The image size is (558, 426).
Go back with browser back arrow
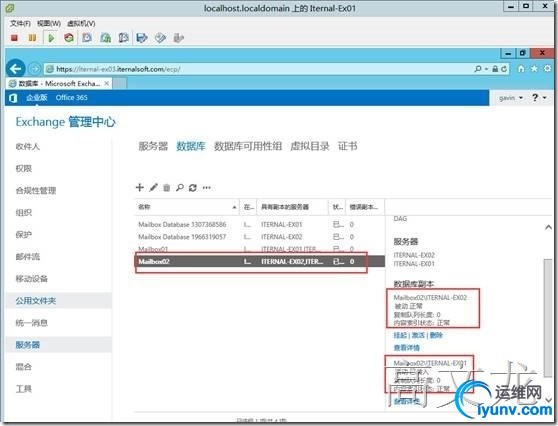[15, 68]
